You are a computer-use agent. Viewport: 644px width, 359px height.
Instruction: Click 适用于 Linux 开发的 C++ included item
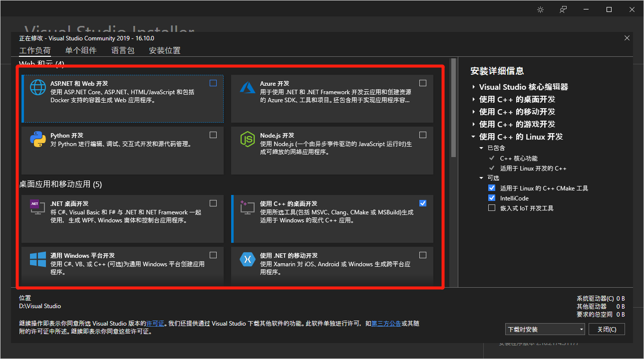coord(533,168)
